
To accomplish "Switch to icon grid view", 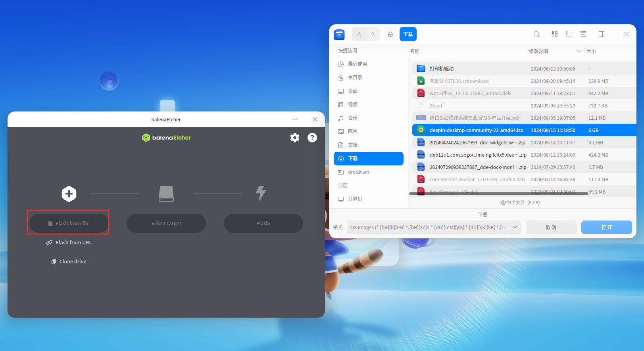I will [555, 34].
